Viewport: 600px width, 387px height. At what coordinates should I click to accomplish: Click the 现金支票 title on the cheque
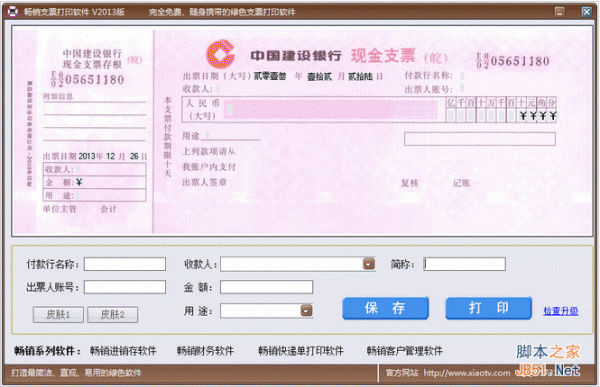click(383, 56)
